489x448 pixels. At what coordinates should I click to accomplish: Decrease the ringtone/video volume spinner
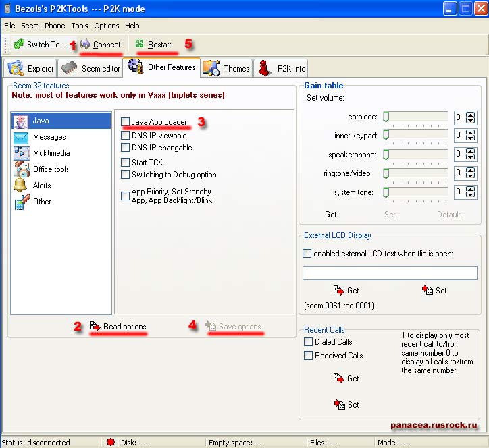470,175
